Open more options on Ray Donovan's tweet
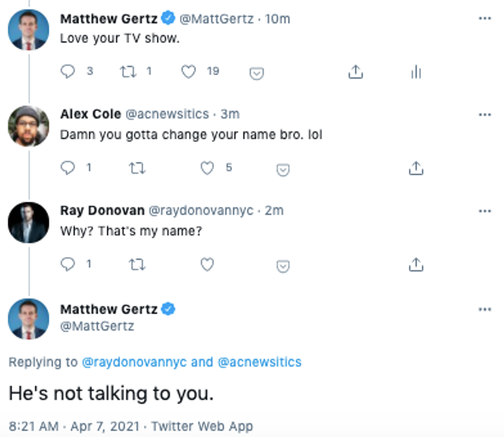504x437 pixels. 484,211
